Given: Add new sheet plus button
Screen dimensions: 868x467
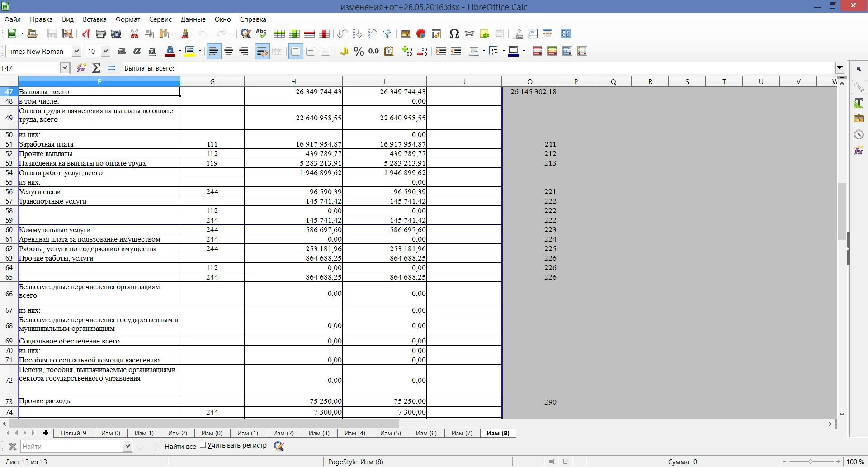Looking at the screenshot, I should (x=46, y=433).
